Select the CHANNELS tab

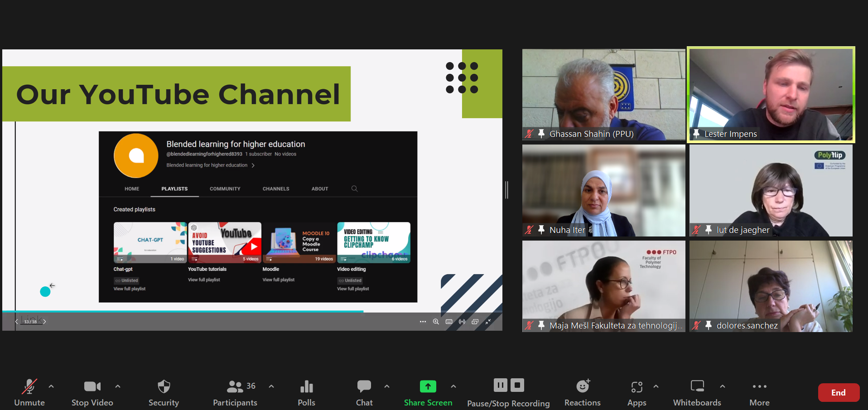tap(276, 189)
